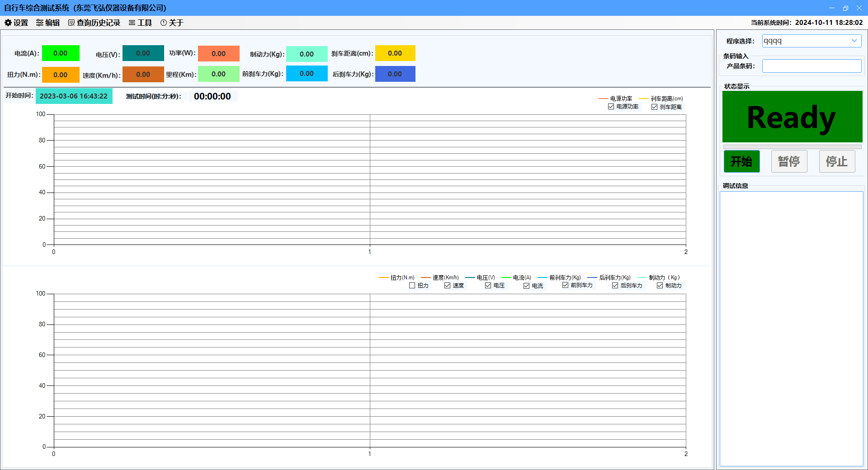Viewport: 868px width, 470px height.
Task: Uncheck the 电源功率 checkbox
Action: pyautogui.click(x=611, y=107)
